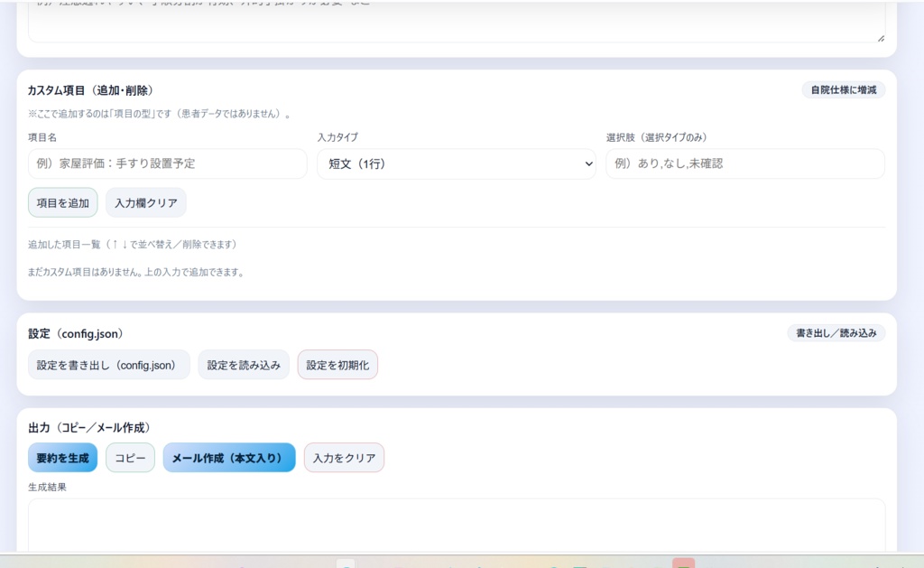Click the 選択肢 input field
Image resolution: width=924 pixels, height=568 pixels.
coord(744,163)
